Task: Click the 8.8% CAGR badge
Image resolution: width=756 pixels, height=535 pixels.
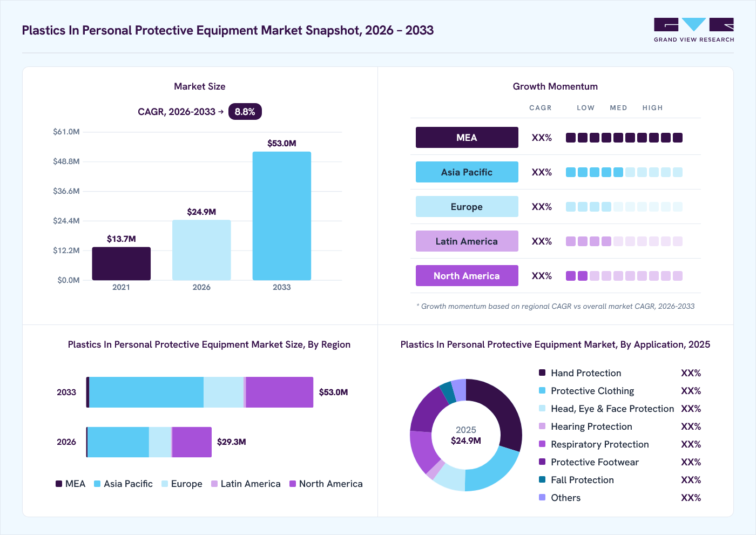Action: pos(245,112)
